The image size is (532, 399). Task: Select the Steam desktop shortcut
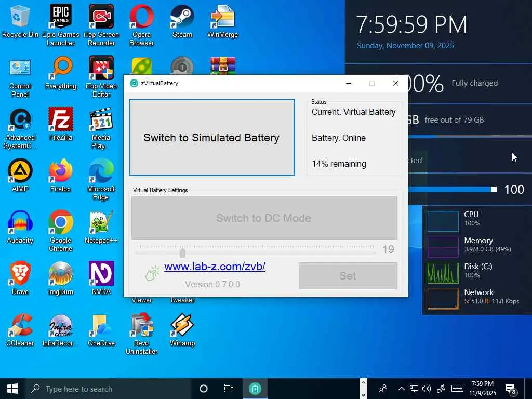coord(182,21)
